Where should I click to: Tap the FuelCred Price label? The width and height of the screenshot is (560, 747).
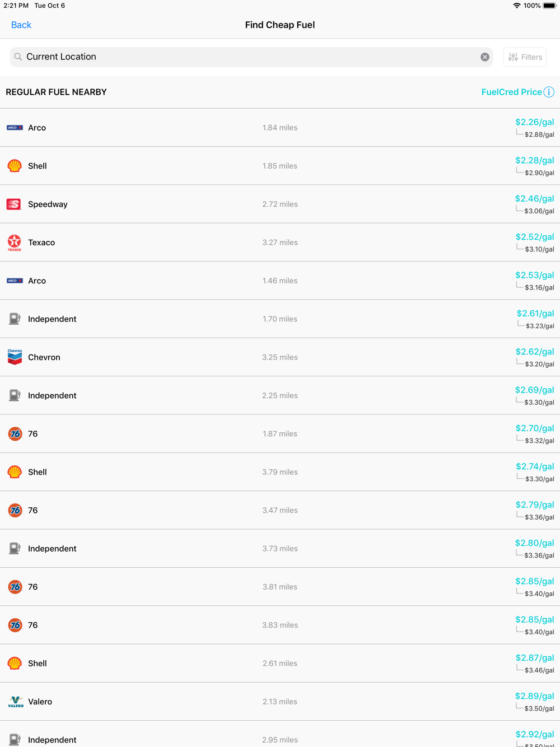511,92
